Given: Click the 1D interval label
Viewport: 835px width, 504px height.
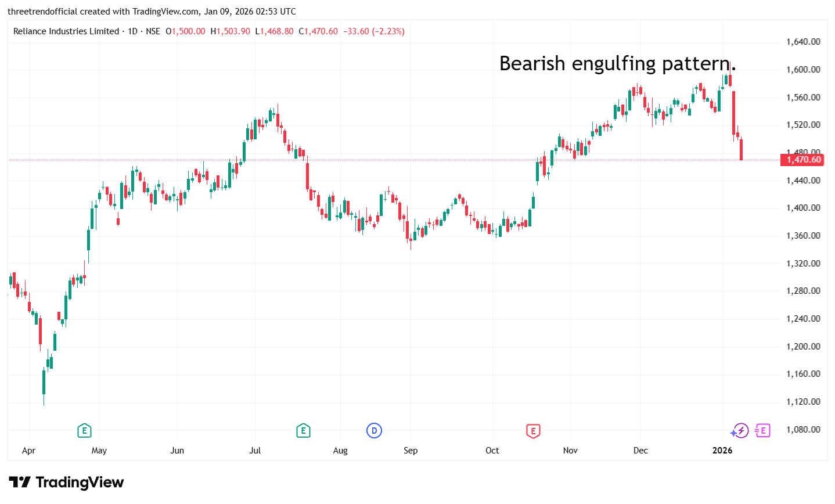Looking at the screenshot, I should click(132, 31).
